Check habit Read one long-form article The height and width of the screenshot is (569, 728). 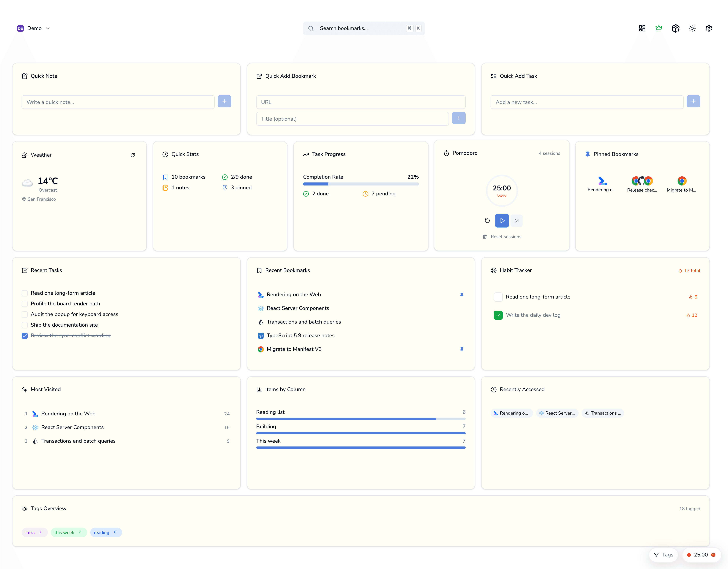(x=498, y=297)
